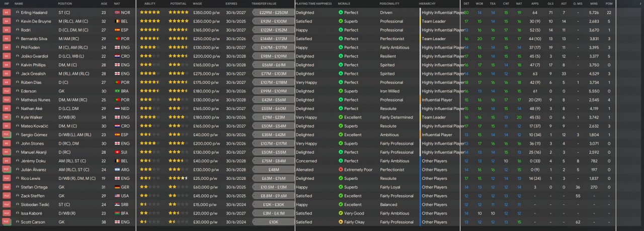Viewport: 644px width, 231px height.
Task: Sort by the TRANSFER VALUE column header
Action: (265, 4)
